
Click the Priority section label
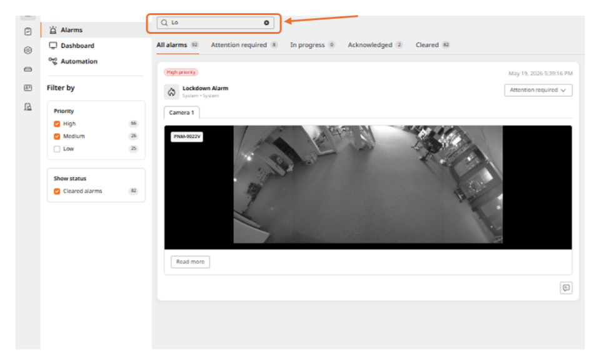pos(64,111)
